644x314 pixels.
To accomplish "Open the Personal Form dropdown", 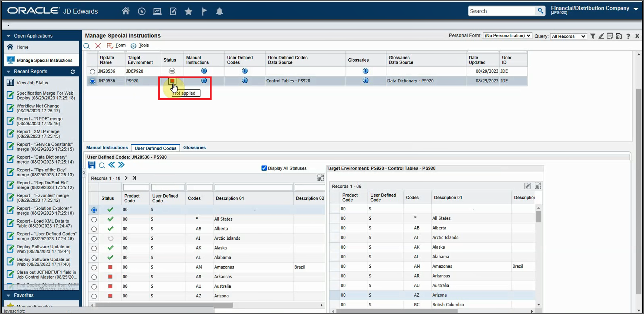I will [x=508, y=36].
